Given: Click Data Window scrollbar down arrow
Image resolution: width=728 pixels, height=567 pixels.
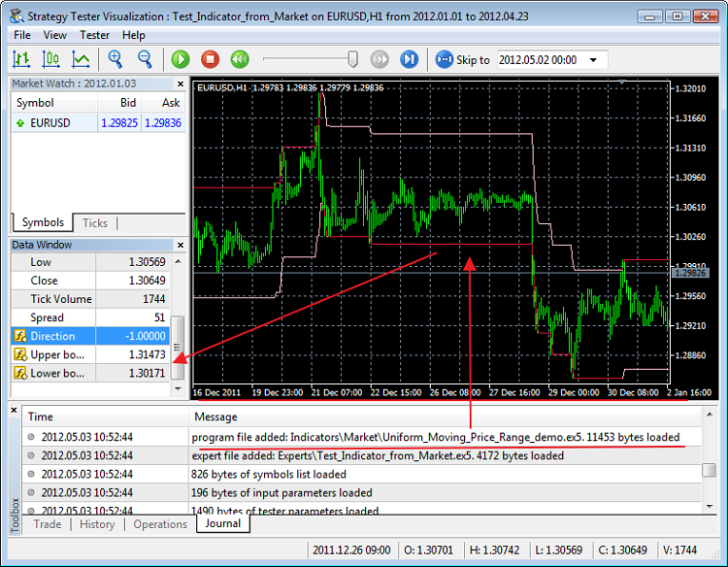Looking at the screenshot, I should [178, 388].
